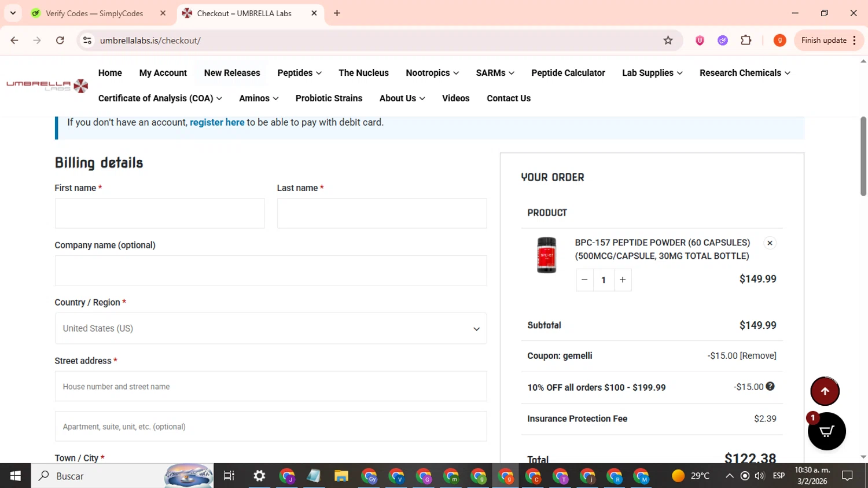Expand the Peptides menu

(x=299, y=73)
